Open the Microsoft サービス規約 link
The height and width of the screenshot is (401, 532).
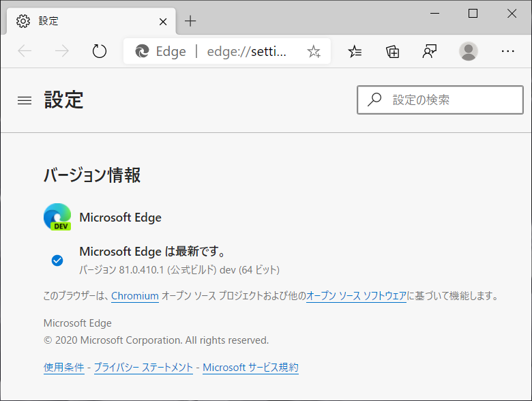click(x=251, y=368)
